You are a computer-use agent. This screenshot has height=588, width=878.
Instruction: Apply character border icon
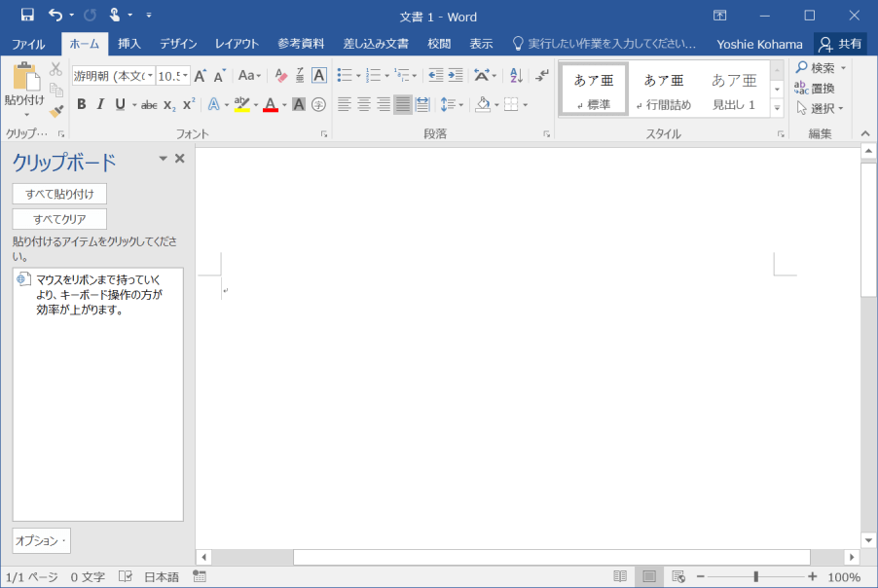318,75
